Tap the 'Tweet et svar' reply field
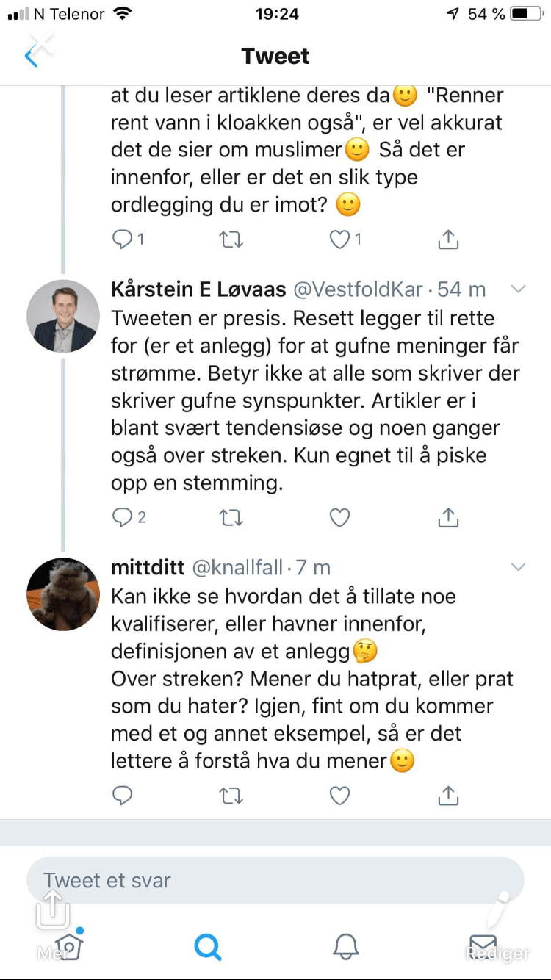Screen dimensions: 551x980 coord(275,880)
